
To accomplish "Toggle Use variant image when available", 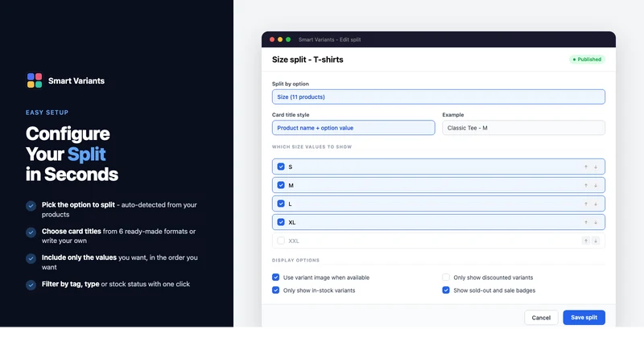I will coord(275,278).
